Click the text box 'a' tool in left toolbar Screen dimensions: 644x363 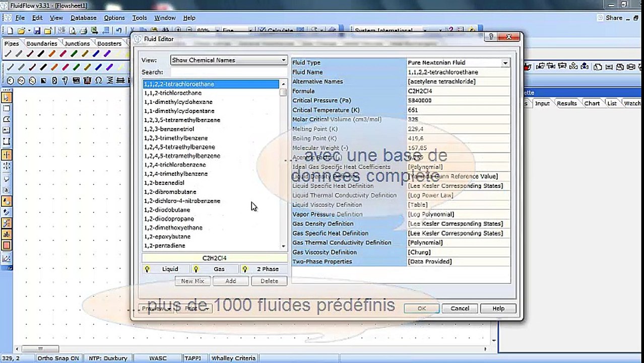coord(7,190)
